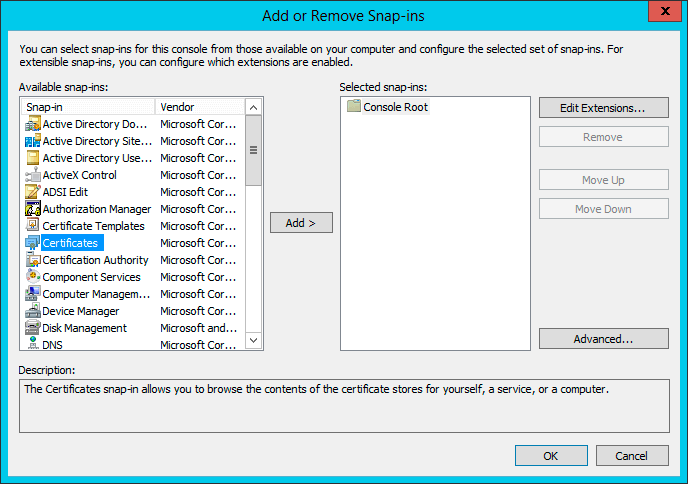This screenshot has width=688, height=484.
Task: Click the Component Services icon
Action: click(x=33, y=277)
